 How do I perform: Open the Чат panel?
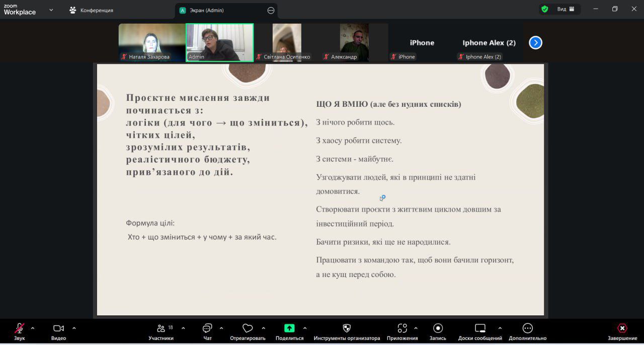[x=207, y=329]
